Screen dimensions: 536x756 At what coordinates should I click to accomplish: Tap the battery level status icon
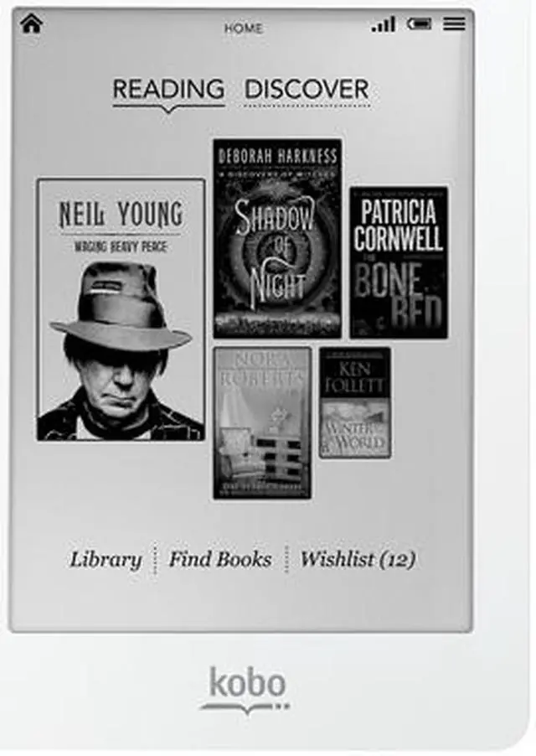coord(419,23)
